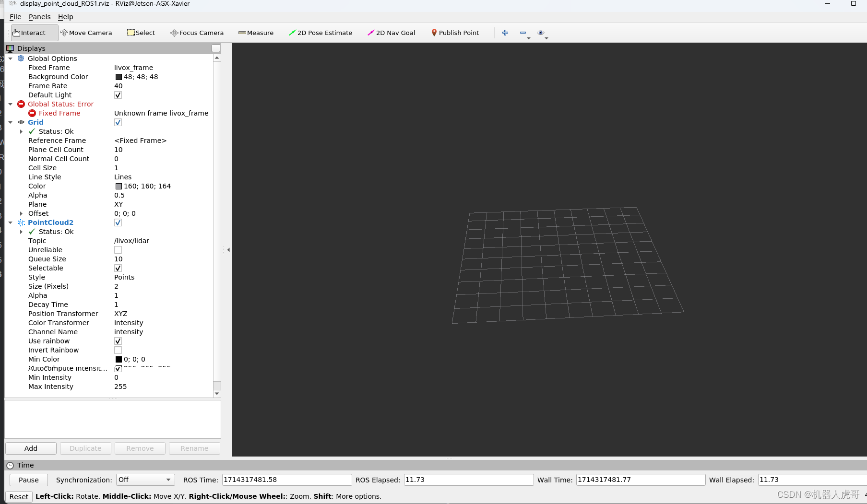
Task: Choose the Focus Camera tool
Action: pyautogui.click(x=197, y=33)
